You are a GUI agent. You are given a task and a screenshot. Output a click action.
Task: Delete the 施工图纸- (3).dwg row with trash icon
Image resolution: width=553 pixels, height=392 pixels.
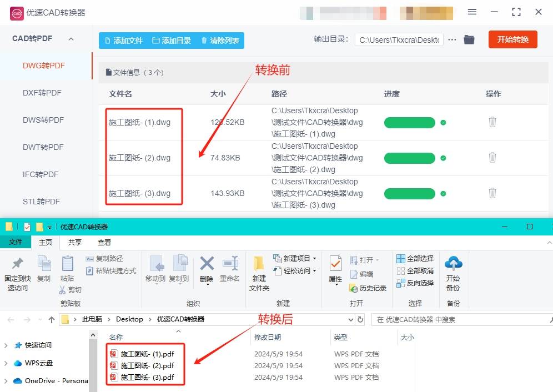tap(492, 193)
